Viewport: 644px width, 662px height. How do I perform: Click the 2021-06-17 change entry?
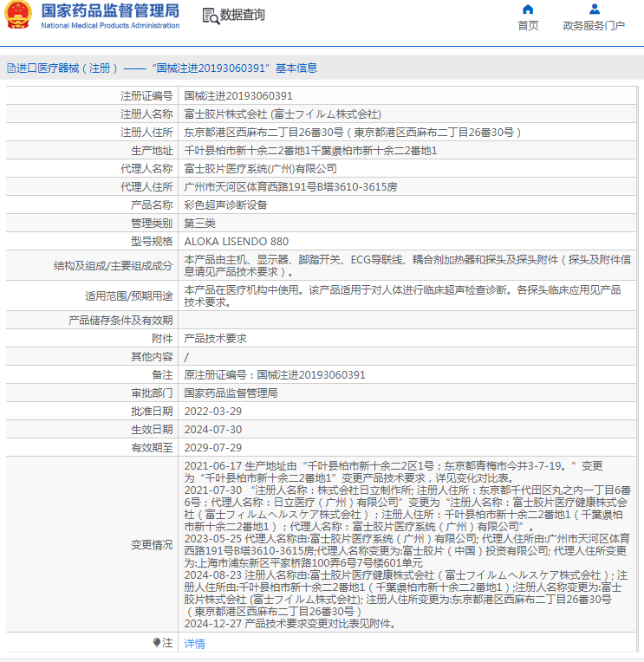(x=394, y=471)
